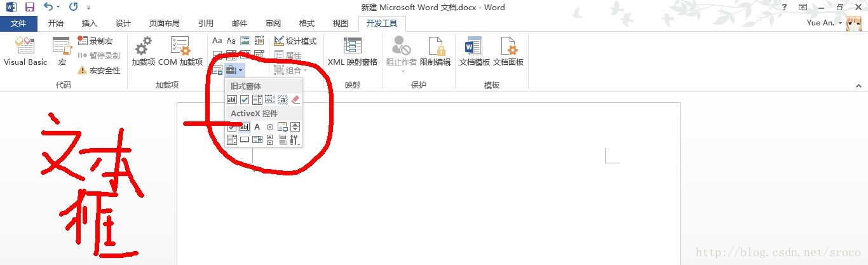Viewport: 868px width, 265px height.
Task: Insert rich text content control (Aa)
Action: click(x=217, y=41)
